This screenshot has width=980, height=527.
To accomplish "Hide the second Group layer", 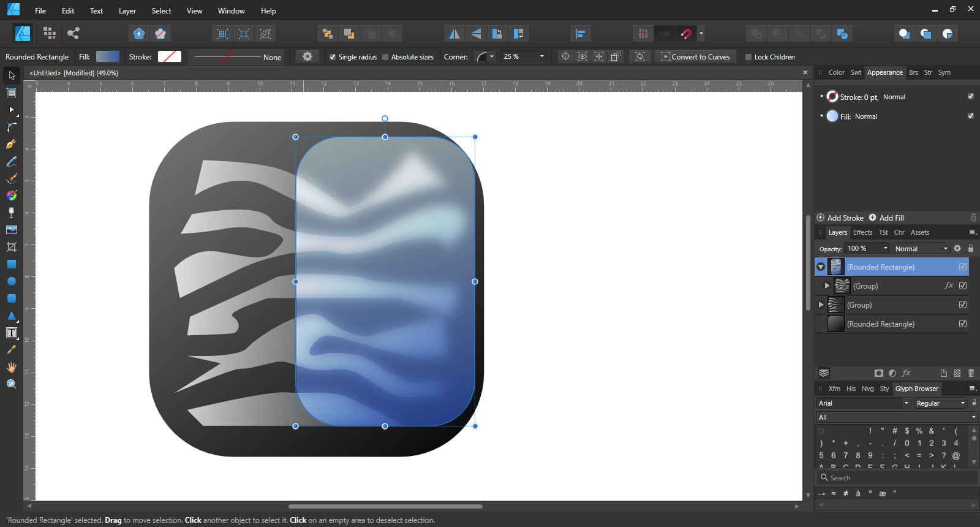I will (963, 305).
